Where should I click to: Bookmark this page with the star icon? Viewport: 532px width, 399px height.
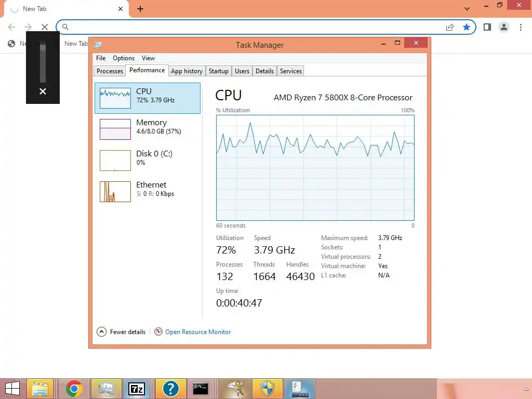click(467, 27)
